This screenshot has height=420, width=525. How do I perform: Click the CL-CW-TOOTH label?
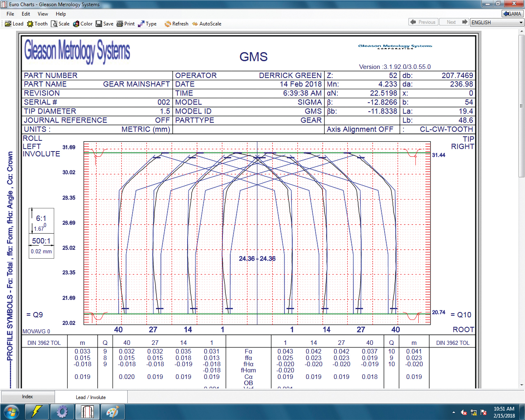pos(446,129)
